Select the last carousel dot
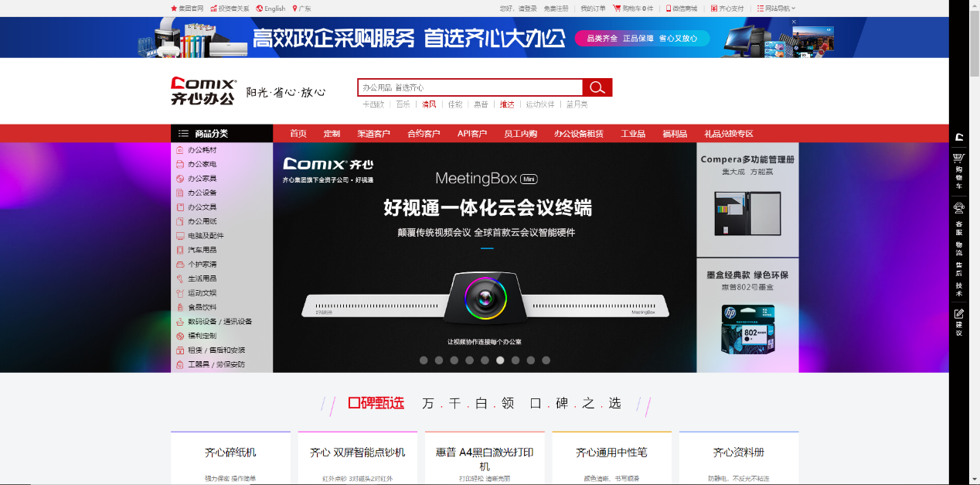Viewport: 980px width, 485px height. (x=546, y=360)
